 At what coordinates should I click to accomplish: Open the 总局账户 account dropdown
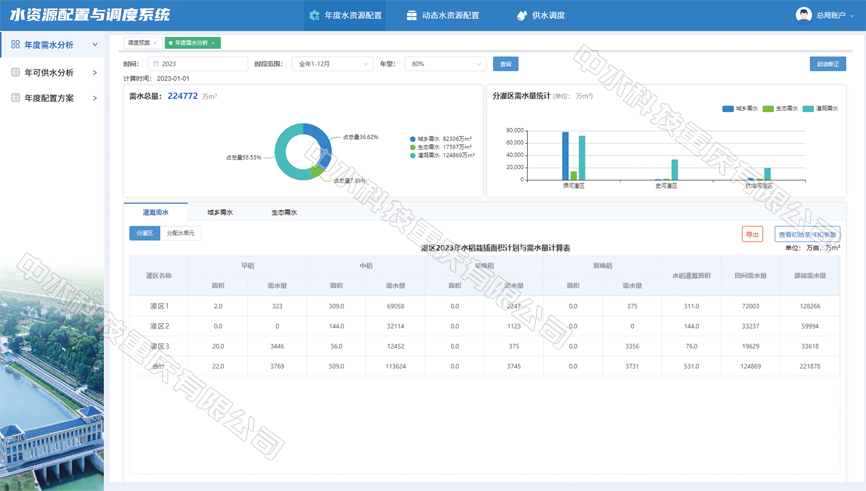coord(835,15)
